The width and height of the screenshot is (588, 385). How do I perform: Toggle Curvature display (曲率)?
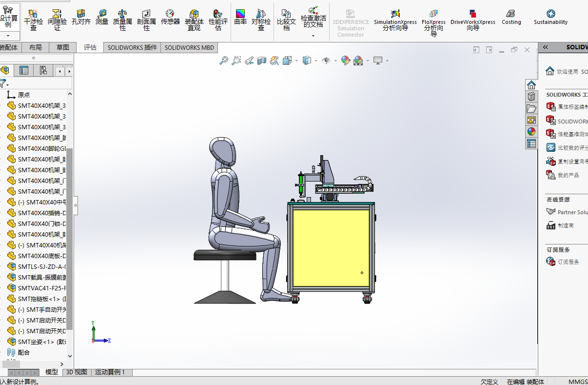(240, 17)
